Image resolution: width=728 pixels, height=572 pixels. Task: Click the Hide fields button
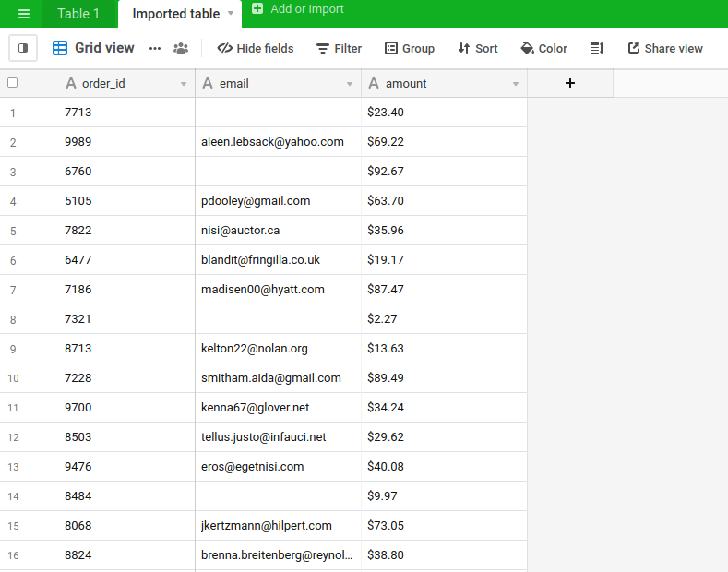pyautogui.click(x=256, y=48)
